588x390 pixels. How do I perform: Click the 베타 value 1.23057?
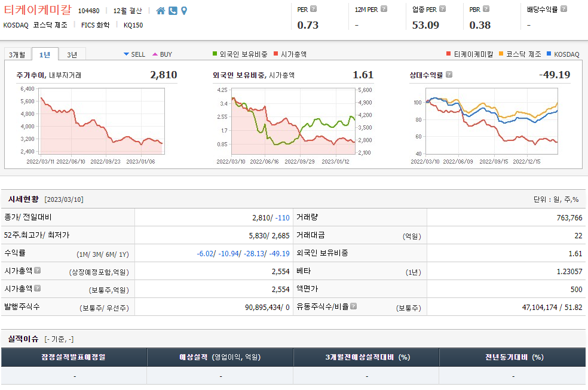point(569,272)
